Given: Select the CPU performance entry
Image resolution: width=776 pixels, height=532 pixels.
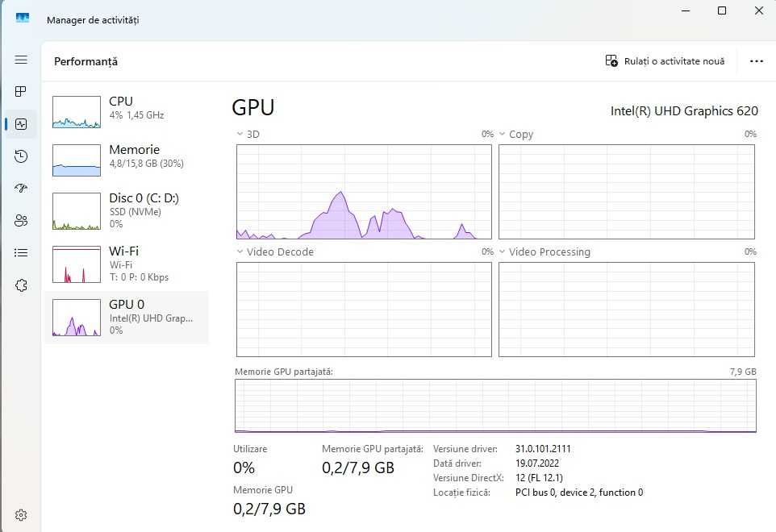Looking at the screenshot, I should click(127, 112).
